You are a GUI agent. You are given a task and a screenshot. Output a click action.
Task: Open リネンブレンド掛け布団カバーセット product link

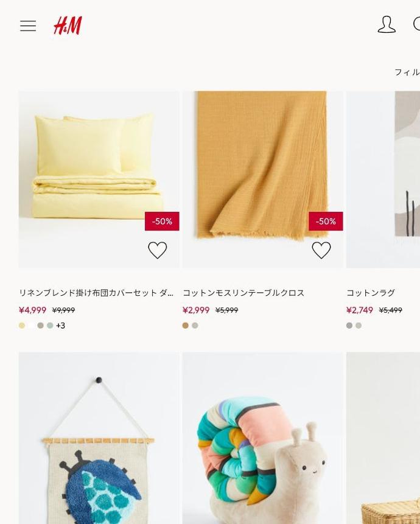coord(96,293)
